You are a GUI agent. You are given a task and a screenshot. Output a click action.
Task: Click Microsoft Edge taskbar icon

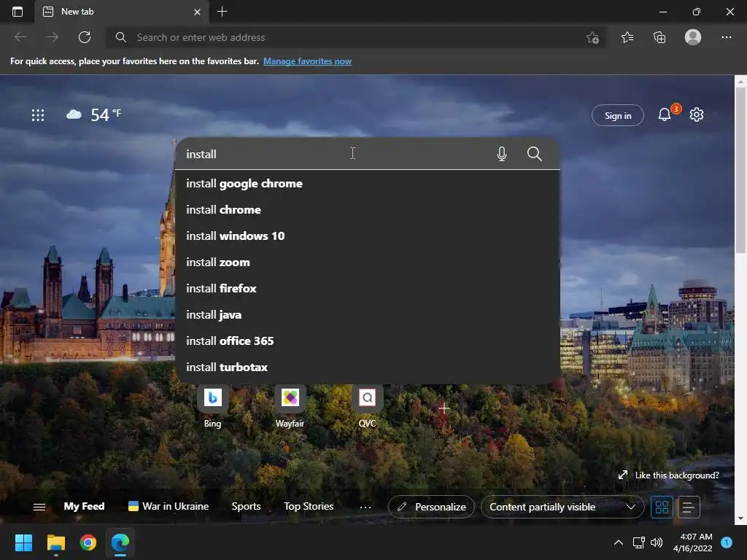click(x=120, y=542)
